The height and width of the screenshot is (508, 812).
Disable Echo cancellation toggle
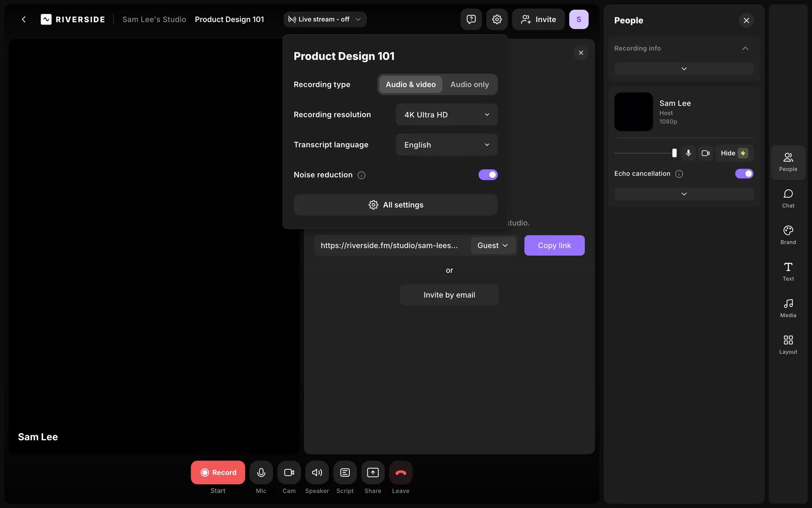[744, 174]
